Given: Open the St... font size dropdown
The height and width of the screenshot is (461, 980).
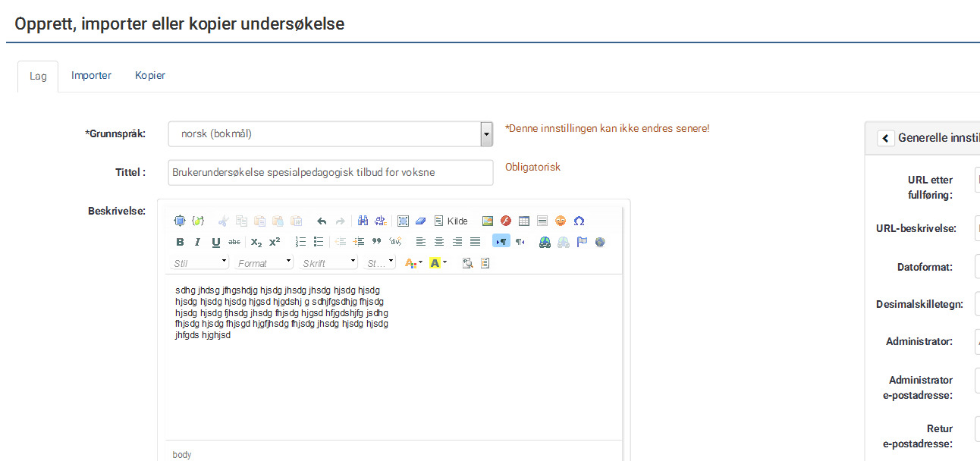Looking at the screenshot, I should [x=380, y=263].
